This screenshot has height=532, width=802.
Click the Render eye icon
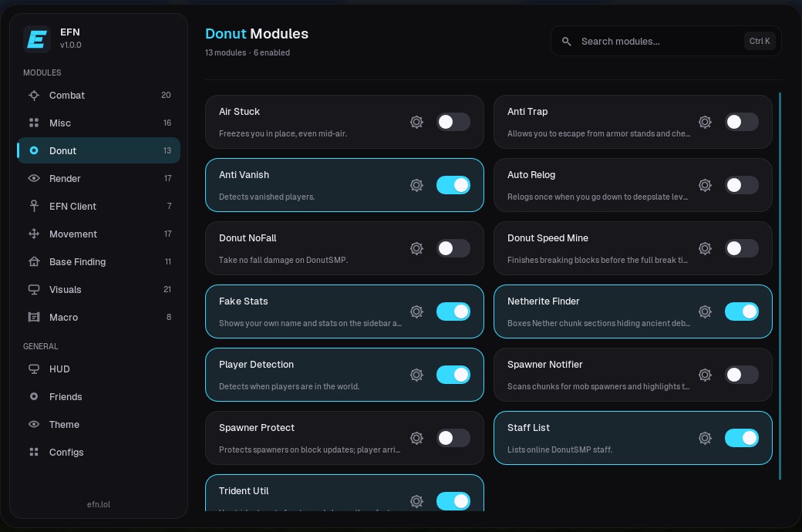34,178
